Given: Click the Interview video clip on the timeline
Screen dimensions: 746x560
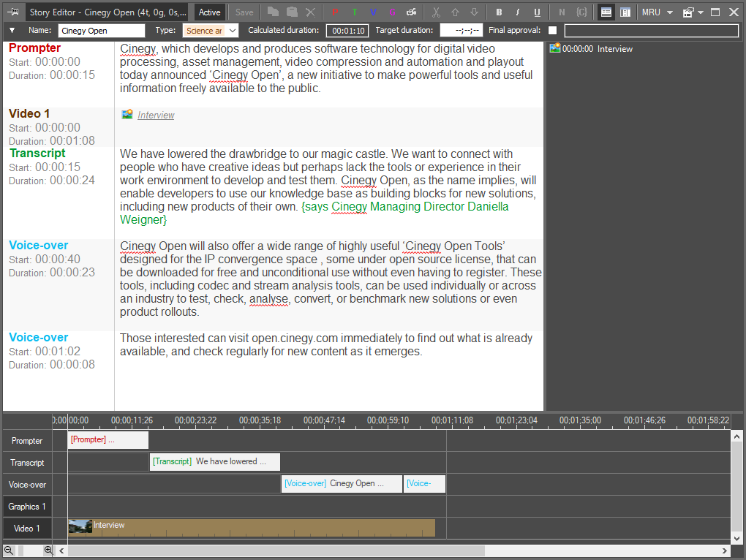Looking at the screenshot, I should pyautogui.click(x=252, y=528).
